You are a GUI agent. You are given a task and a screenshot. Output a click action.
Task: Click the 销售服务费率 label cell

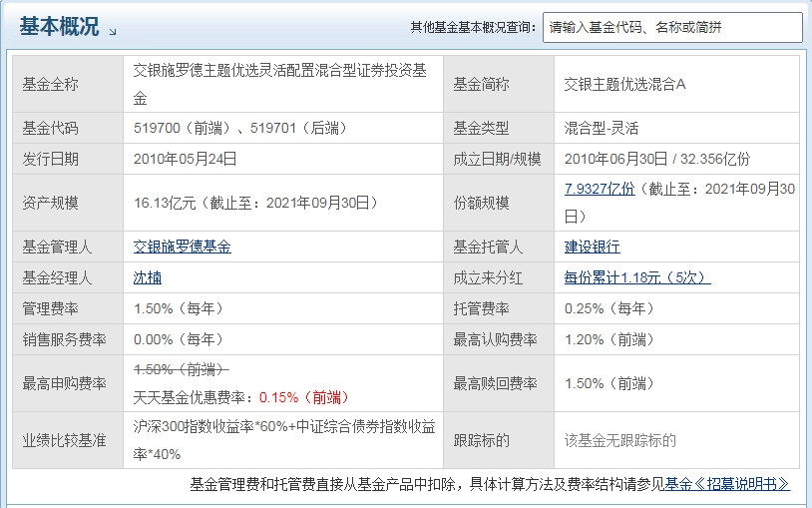pos(68,339)
